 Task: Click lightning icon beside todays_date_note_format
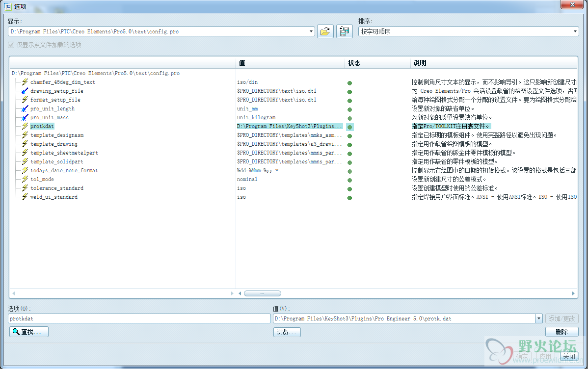click(x=25, y=170)
